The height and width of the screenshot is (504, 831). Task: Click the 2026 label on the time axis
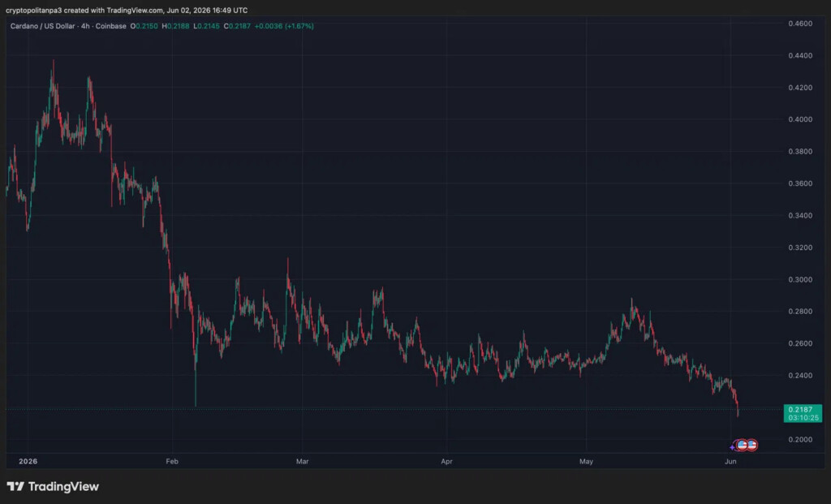point(28,461)
